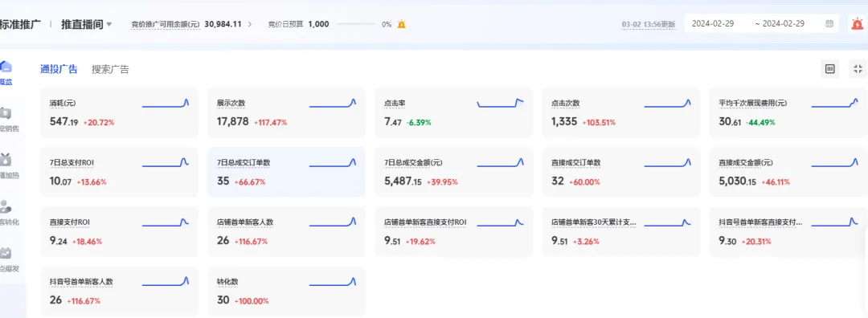Click the 标准推广 heading
868x318 pixels.
tap(20, 24)
